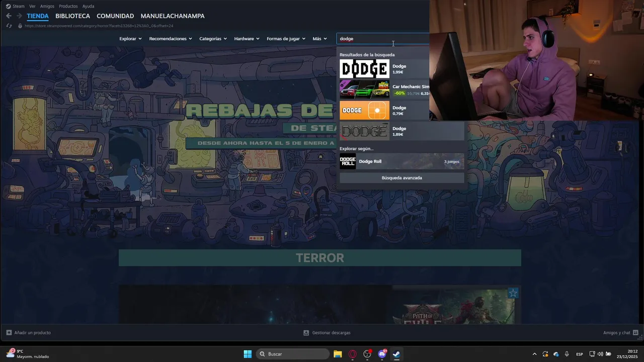Open the Productos menu
Screen dimensions: 644x362
coord(68,6)
